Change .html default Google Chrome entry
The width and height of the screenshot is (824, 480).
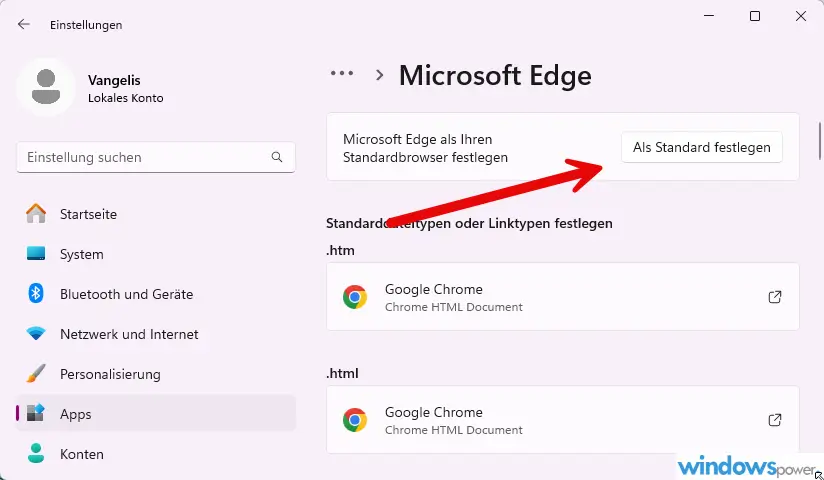point(563,420)
